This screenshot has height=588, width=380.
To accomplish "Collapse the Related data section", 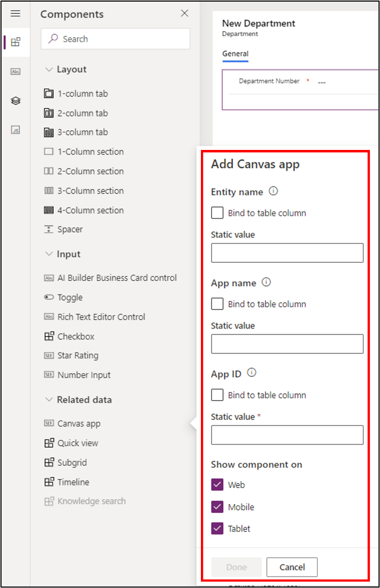I will [x=49, y=399].
